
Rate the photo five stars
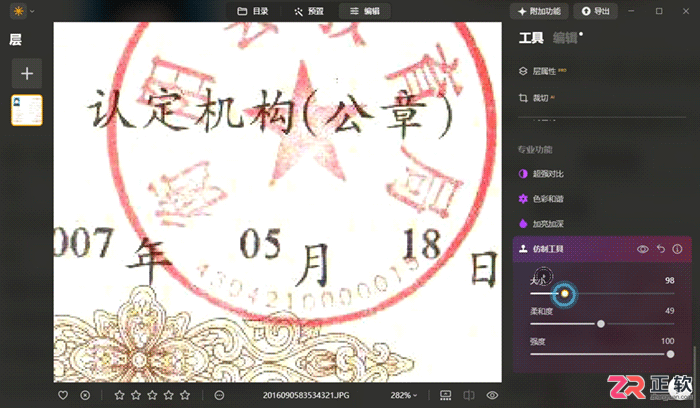point(185,395)
